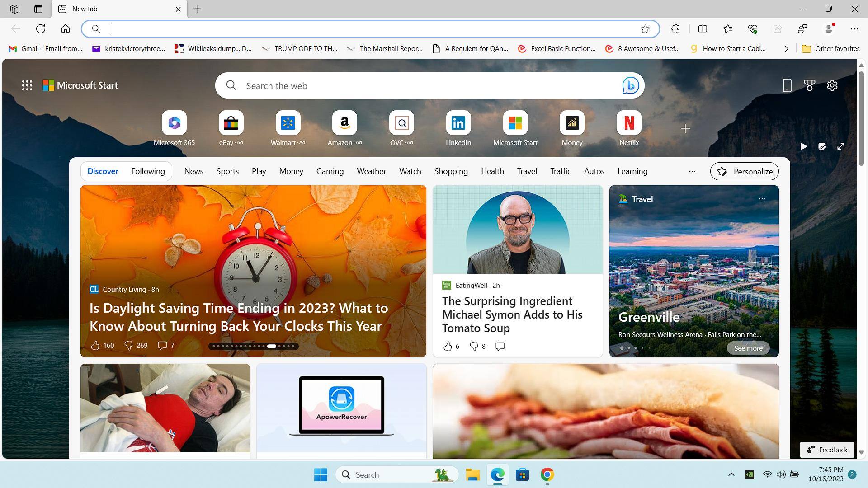Add this page to favorites star
This screenshot has width=868, height=488.
pos(645,29)
